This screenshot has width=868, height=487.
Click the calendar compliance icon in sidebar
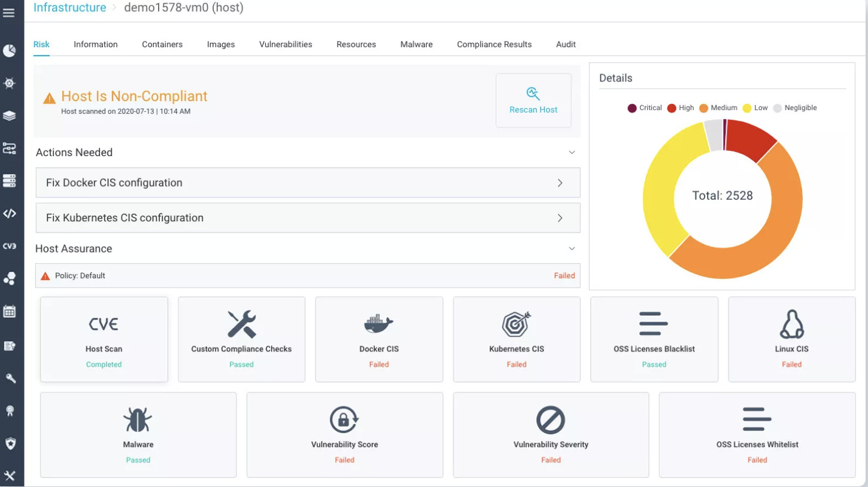coord(9,311)
